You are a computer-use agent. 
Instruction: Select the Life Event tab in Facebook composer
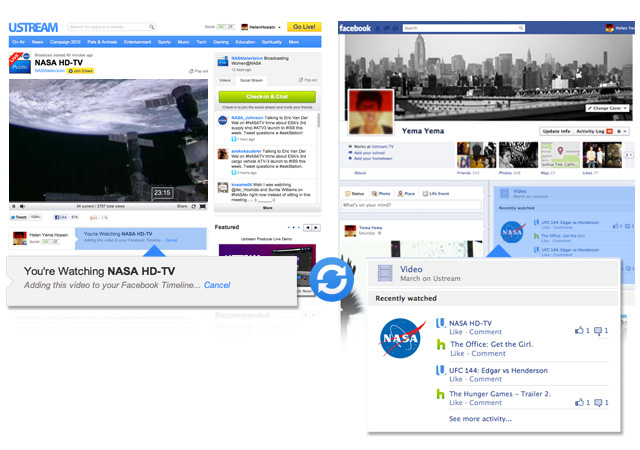(436, 194)
